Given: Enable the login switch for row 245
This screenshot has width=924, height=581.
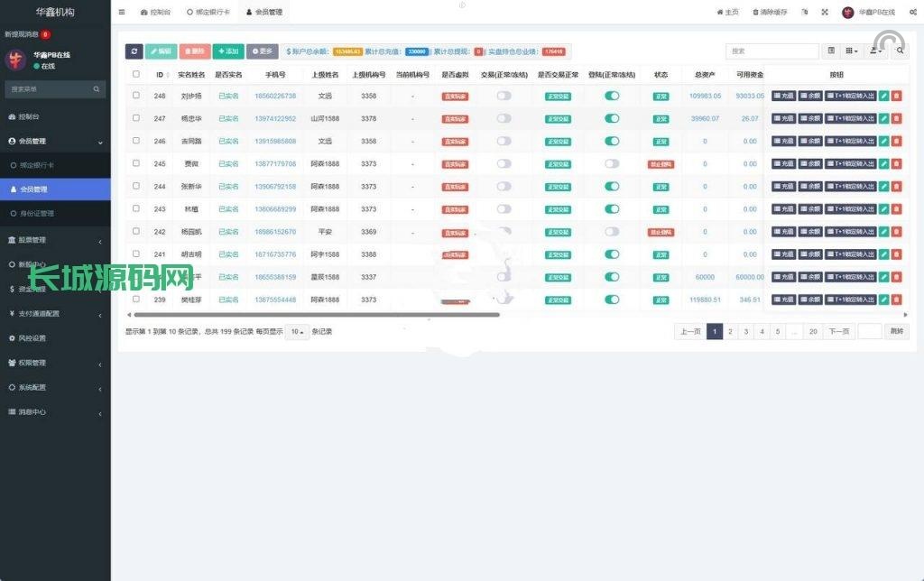Looking at the screenshot, I should click(x=612, y=164).
